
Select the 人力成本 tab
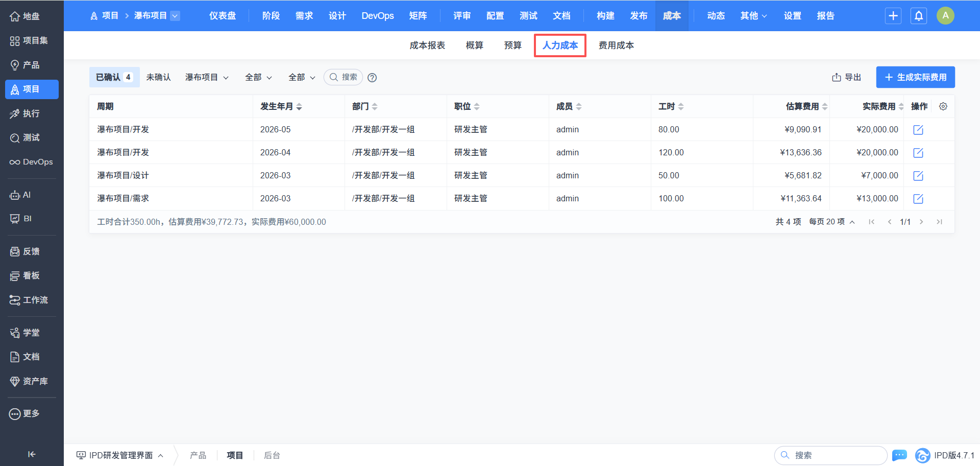[560, 45]
